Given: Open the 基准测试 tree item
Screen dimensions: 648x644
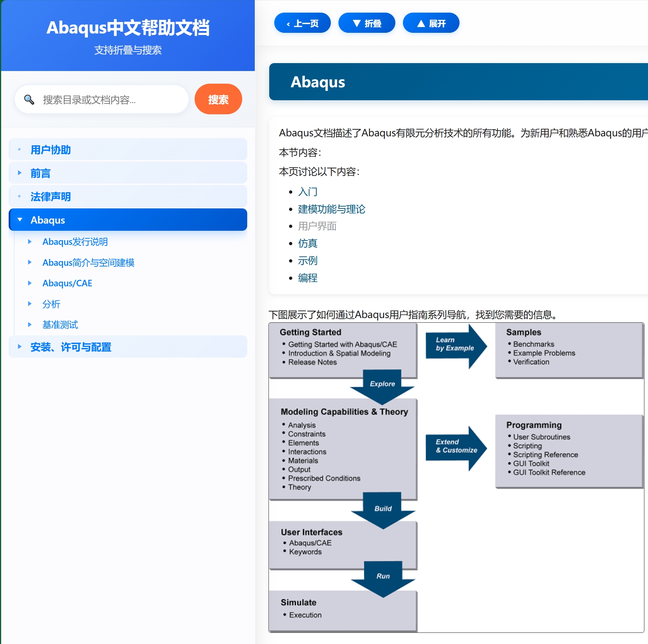Looking at the screenshot, I should [x=60, y=325].
